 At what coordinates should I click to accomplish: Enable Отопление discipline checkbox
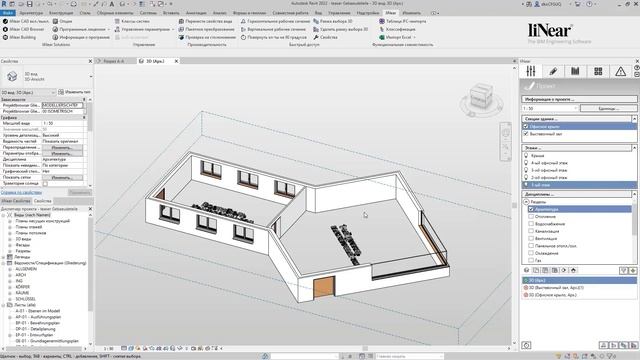pos(531,216)
